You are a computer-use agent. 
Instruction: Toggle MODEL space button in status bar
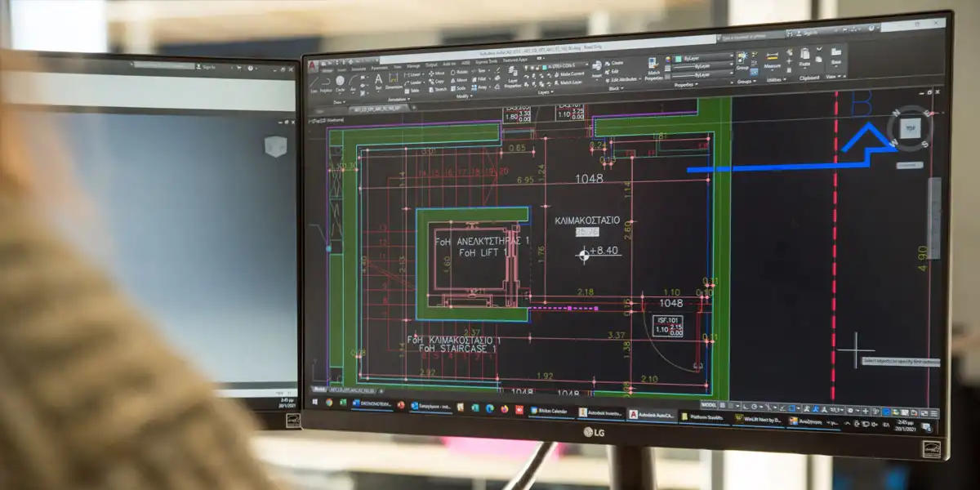click(709, 404)
